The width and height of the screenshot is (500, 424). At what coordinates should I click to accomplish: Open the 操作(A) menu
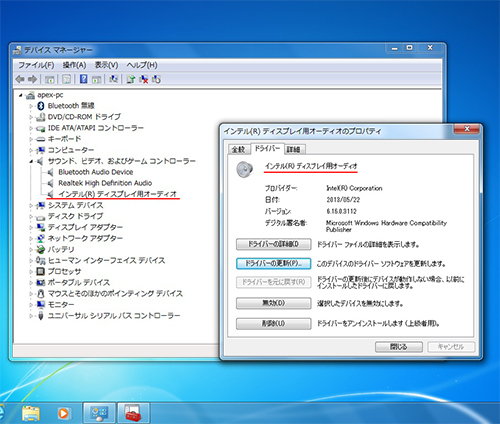(75, 65)
